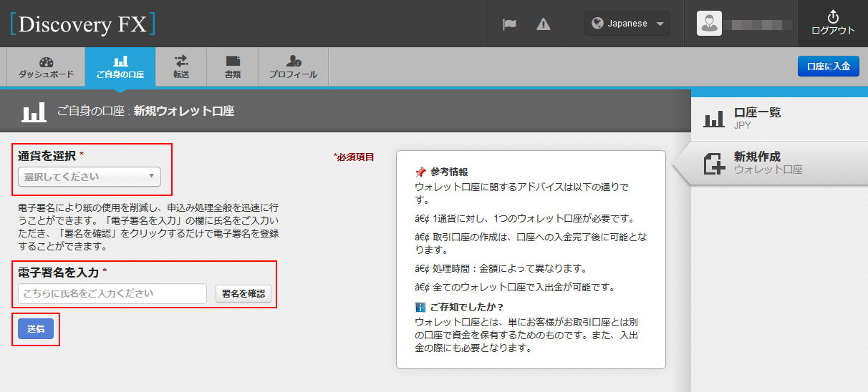Click the 参考情報 heading text
This screenshot has height=392, width=868.
[449, 172]
